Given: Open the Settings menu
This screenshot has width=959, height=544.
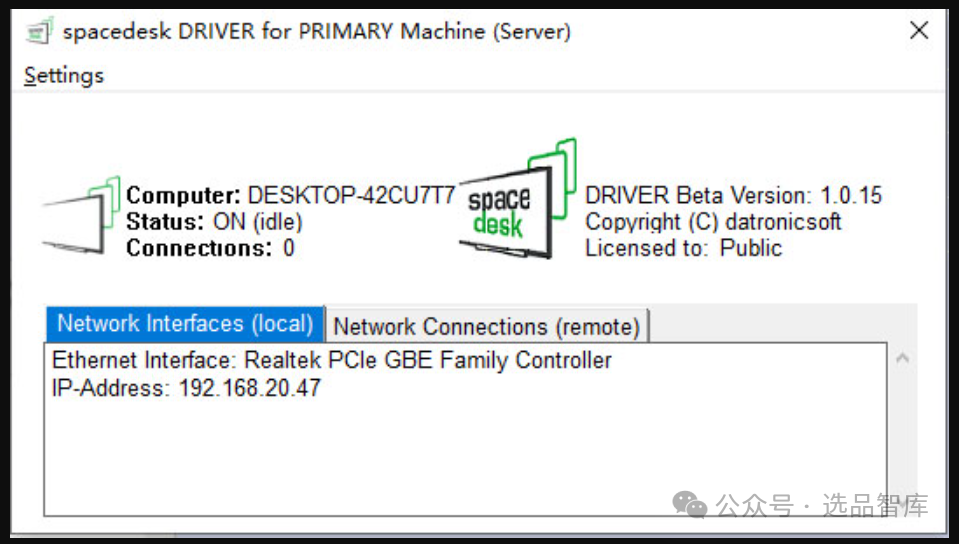Looking at the screenshot, I should click(x=64, y=75).
